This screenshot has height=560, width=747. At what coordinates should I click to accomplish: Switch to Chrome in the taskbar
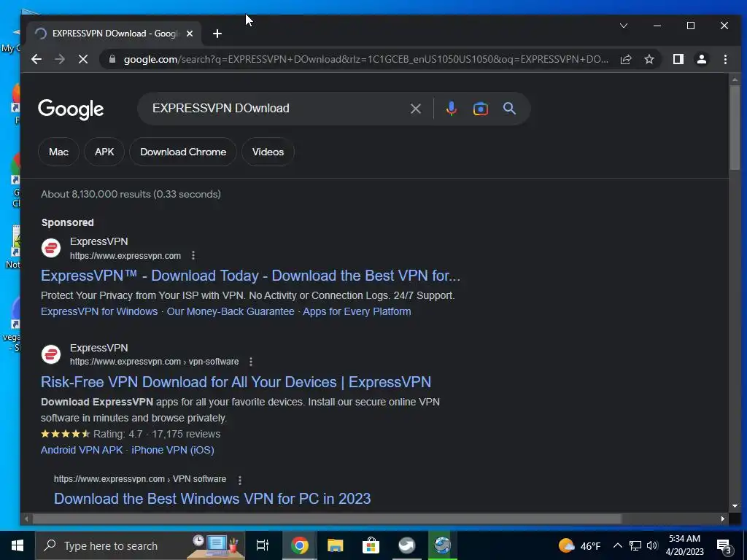300,545
